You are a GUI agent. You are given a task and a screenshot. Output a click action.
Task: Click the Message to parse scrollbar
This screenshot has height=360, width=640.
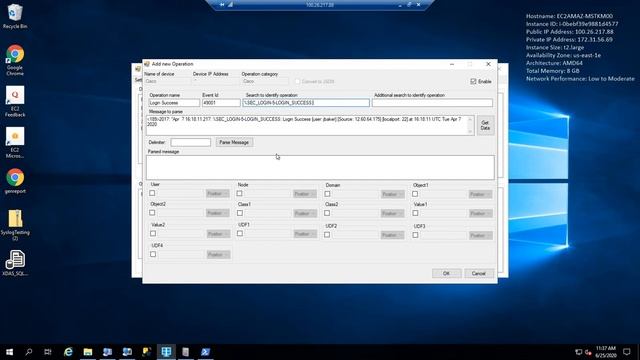pos(470,125)
